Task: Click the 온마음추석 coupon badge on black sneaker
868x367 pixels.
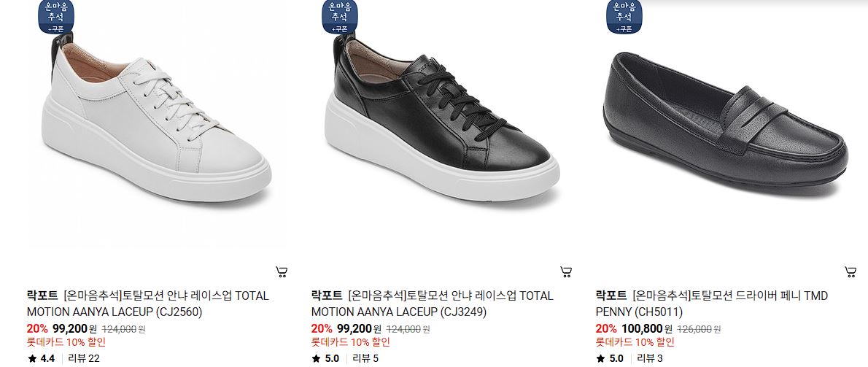Action: coord(340,17)
